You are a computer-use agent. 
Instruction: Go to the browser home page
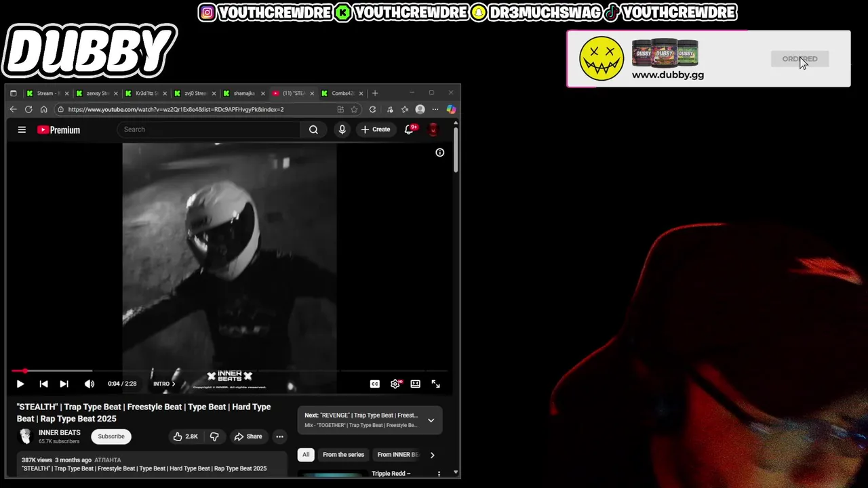[43, 109]
